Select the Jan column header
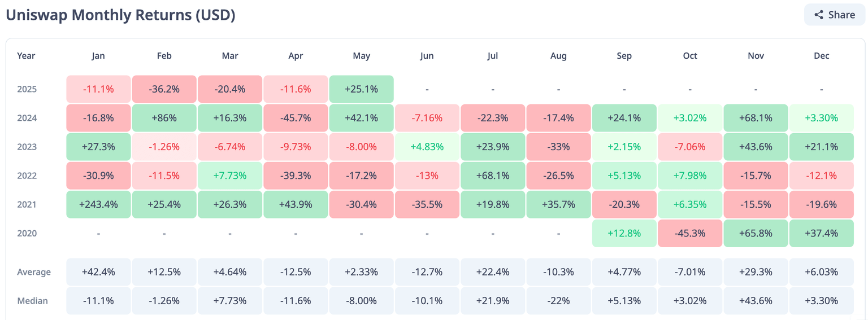The image size is (868, 320). point(98,56)
